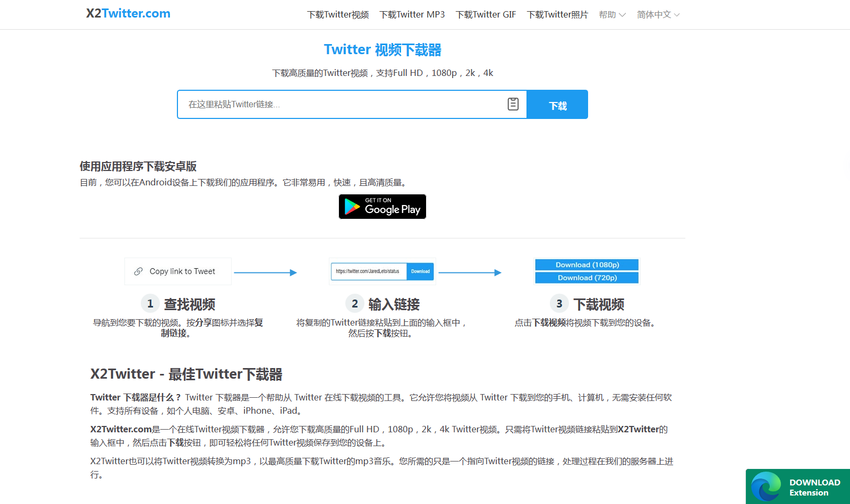This screenshot has width=850, height=504.
Task: Open 下载Twitter GIF menu item
Action: click(486, 15)
